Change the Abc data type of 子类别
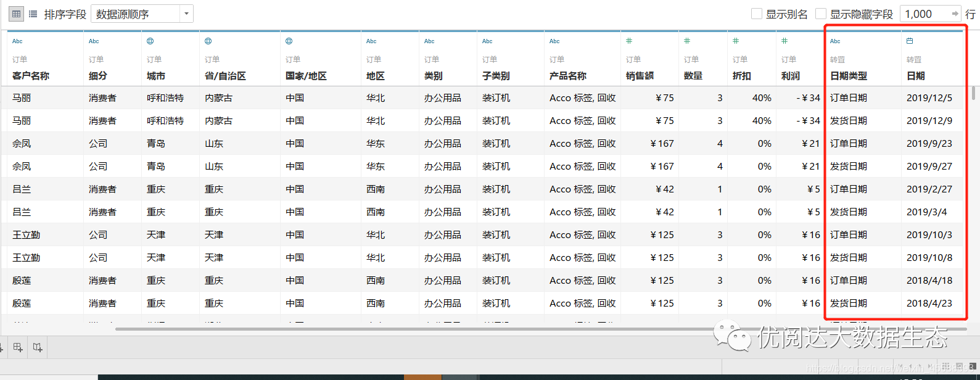The image size is (980, 380). pos(487,41)
